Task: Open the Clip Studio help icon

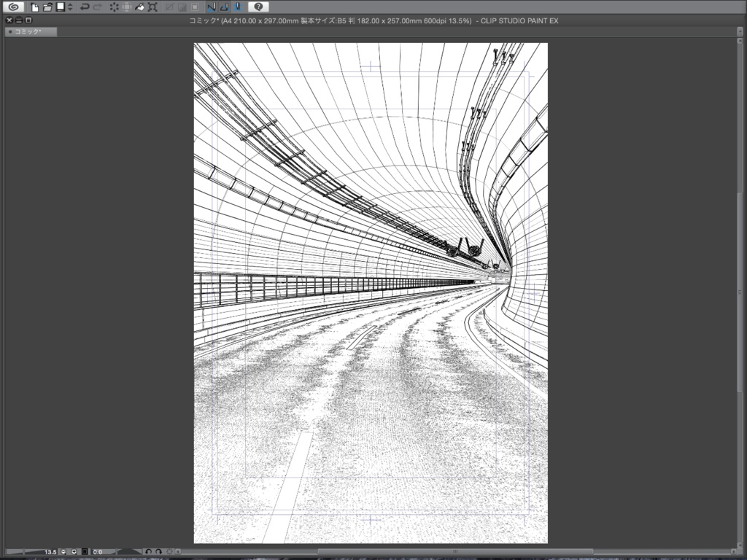Action: [x=258, y=7]
